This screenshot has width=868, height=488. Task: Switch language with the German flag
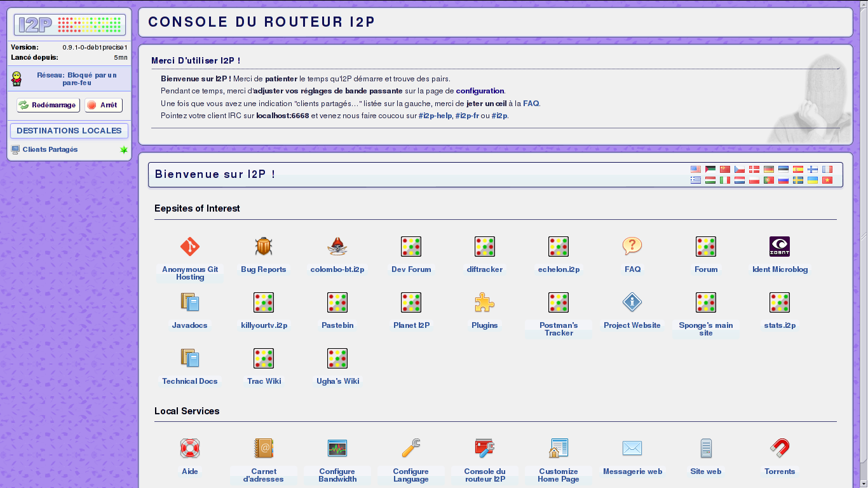point(769,169)
